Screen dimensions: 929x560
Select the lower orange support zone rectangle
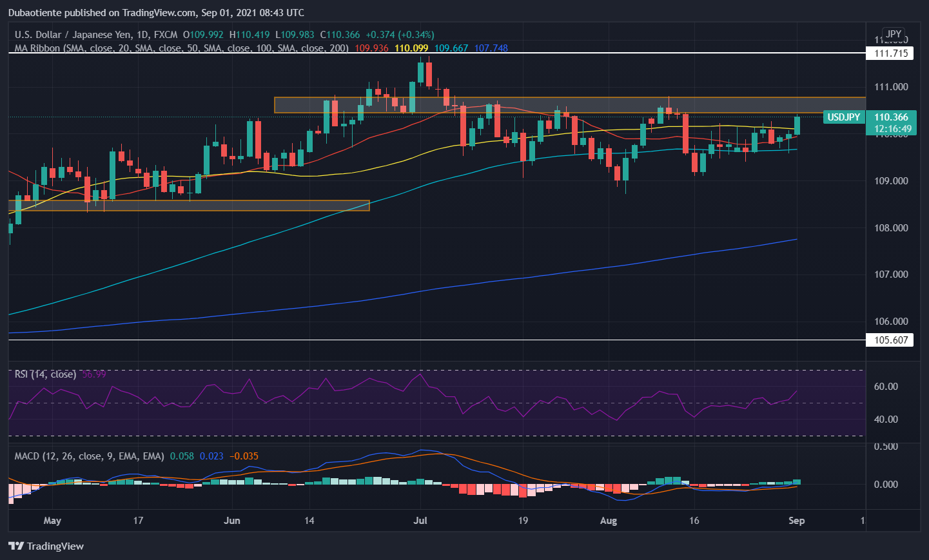click(x=189, y=206)
